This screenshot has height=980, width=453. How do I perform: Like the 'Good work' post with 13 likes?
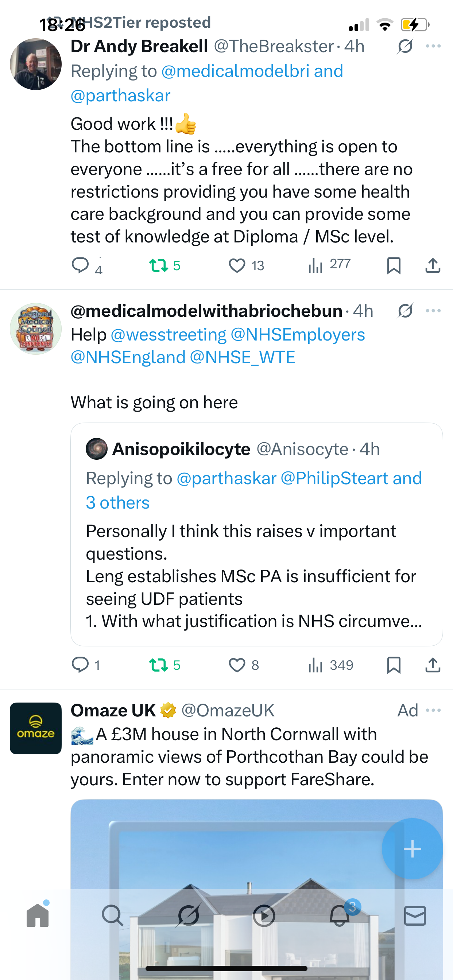pyautogui.click(x=237, y=265)
